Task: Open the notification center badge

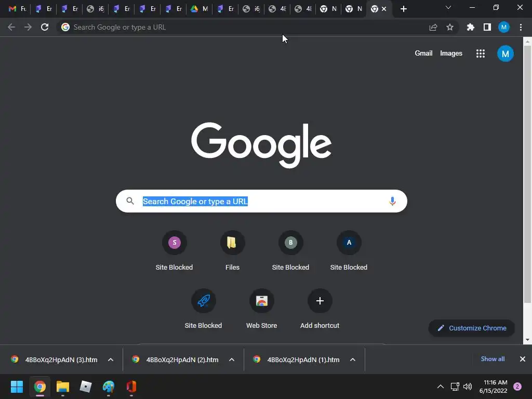Action: [x=517, y=387]
